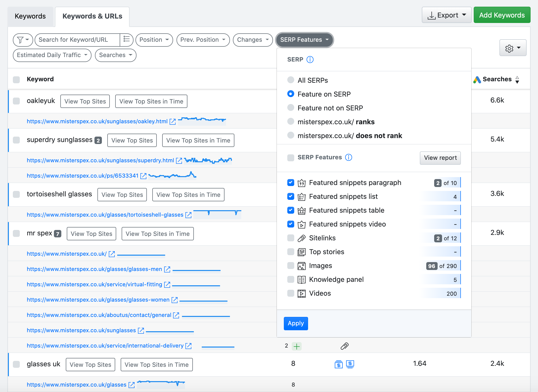Click inside Search for Keyword/URL field
Image resolution: width=538 pixels, height=392 pixels.
(77, 40)
